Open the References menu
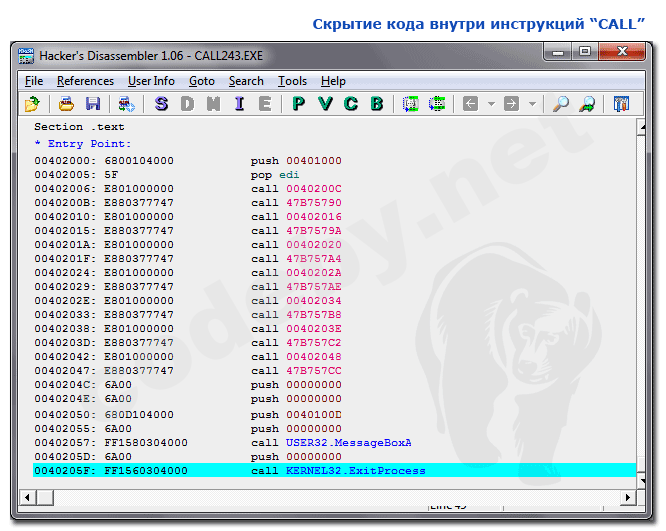This screenshot has width=666, height=531. click(85, 81)
